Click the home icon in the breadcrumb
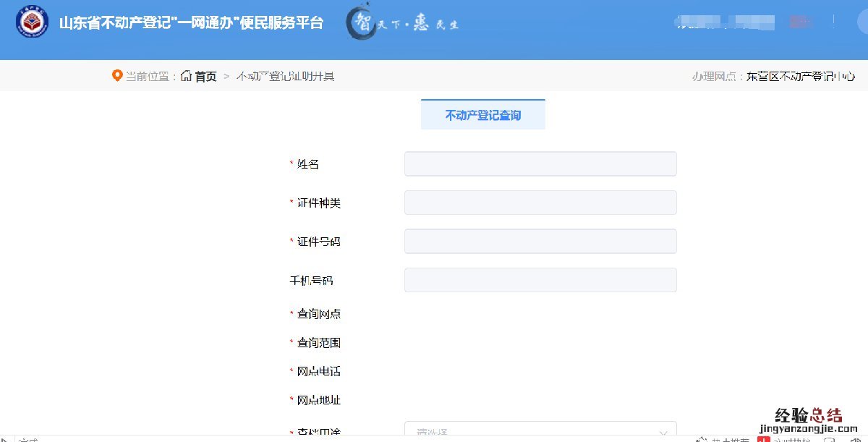This screenshot has height=442, width=868. point(187,76)
